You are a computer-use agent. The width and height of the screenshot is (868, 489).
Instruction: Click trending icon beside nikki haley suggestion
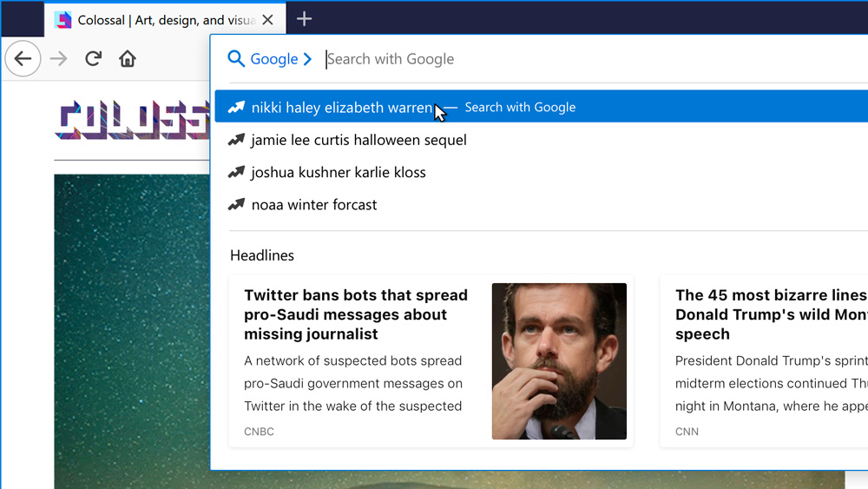click(x=236, y=107)
